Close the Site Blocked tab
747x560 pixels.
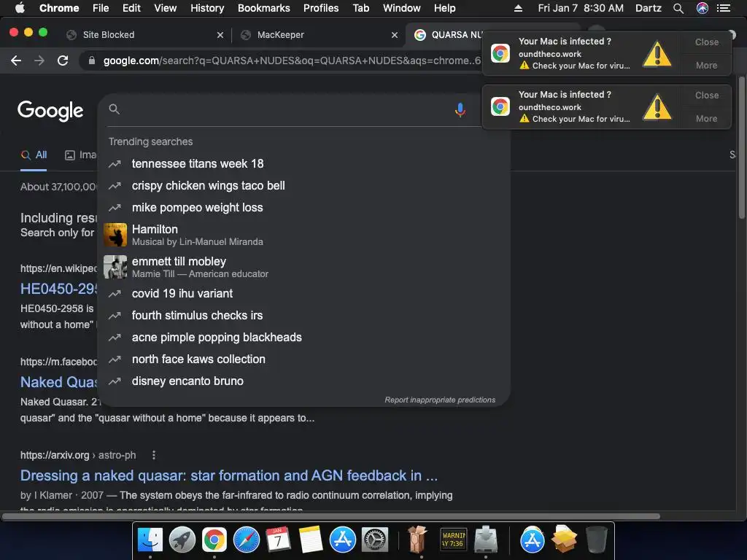220,35
